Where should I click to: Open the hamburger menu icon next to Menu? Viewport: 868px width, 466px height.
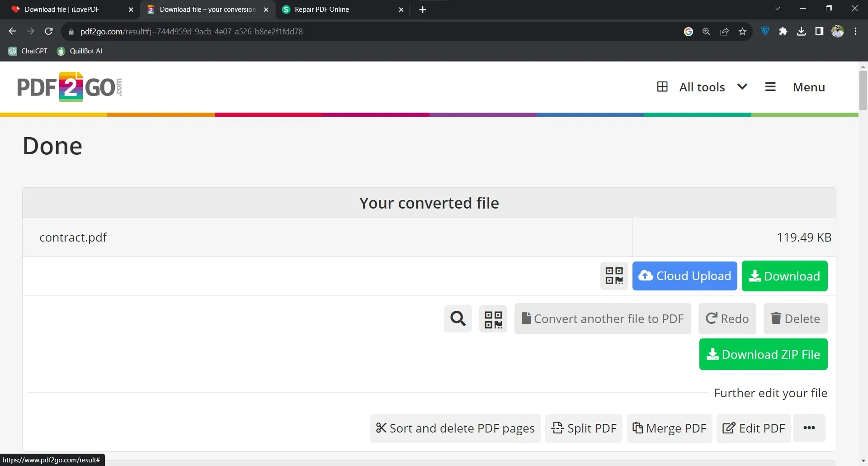pos(770,87)
